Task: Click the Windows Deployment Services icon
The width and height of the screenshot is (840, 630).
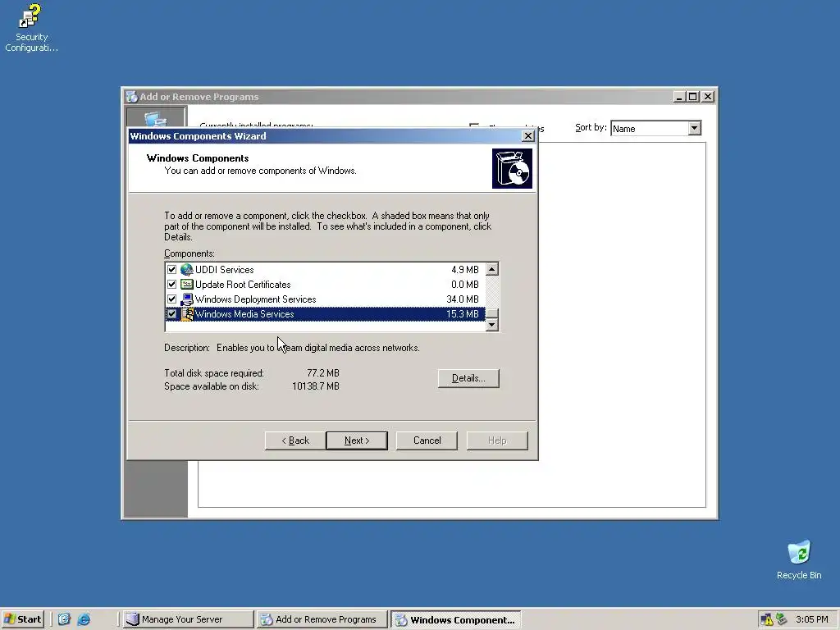Action: (186, 299)
